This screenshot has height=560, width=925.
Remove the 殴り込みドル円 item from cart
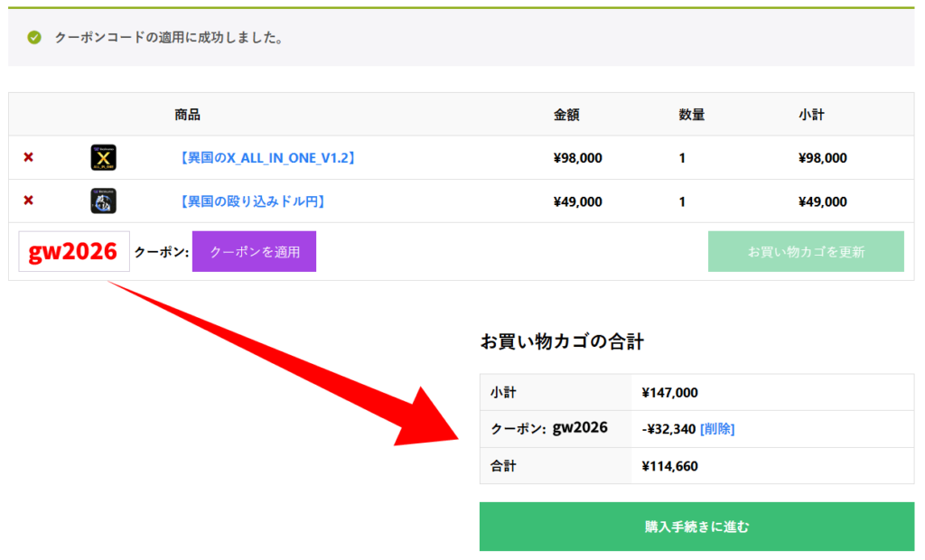click(28, 201)
